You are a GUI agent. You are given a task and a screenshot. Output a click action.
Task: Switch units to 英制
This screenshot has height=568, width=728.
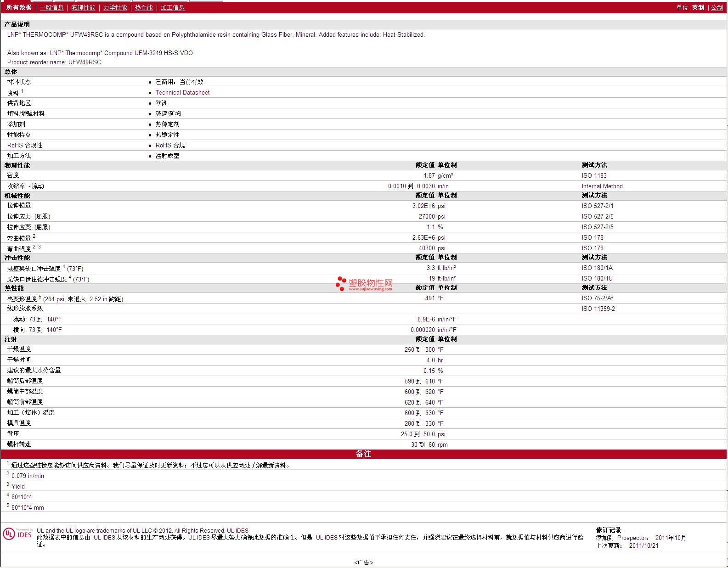[698, 8]
